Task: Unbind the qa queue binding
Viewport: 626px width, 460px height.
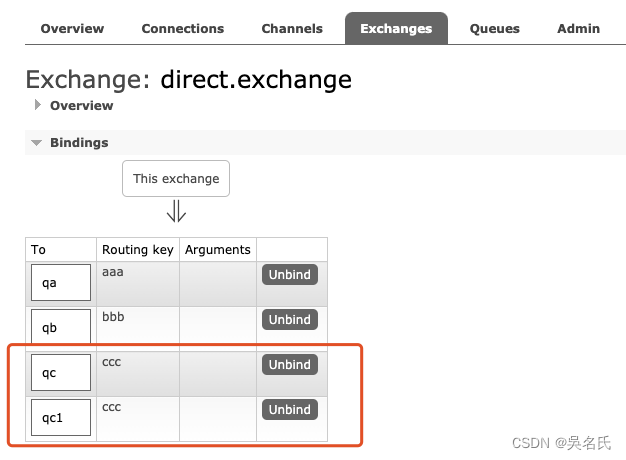Action: click(290, 275)
